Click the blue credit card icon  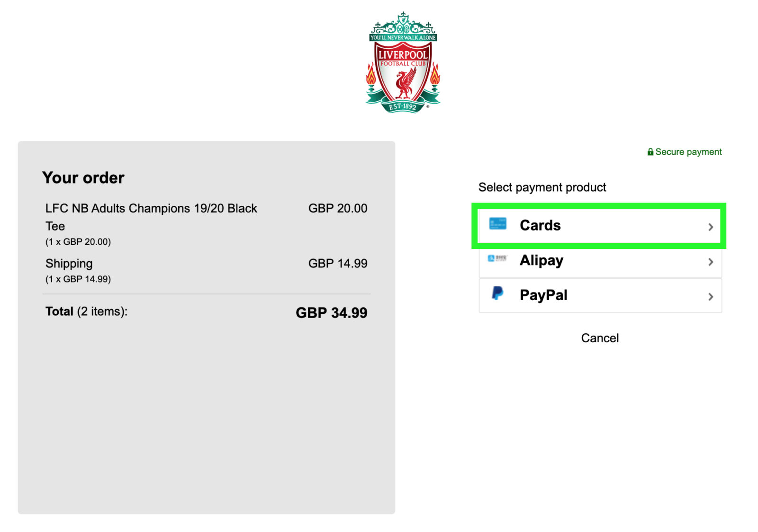coord(497,224)
